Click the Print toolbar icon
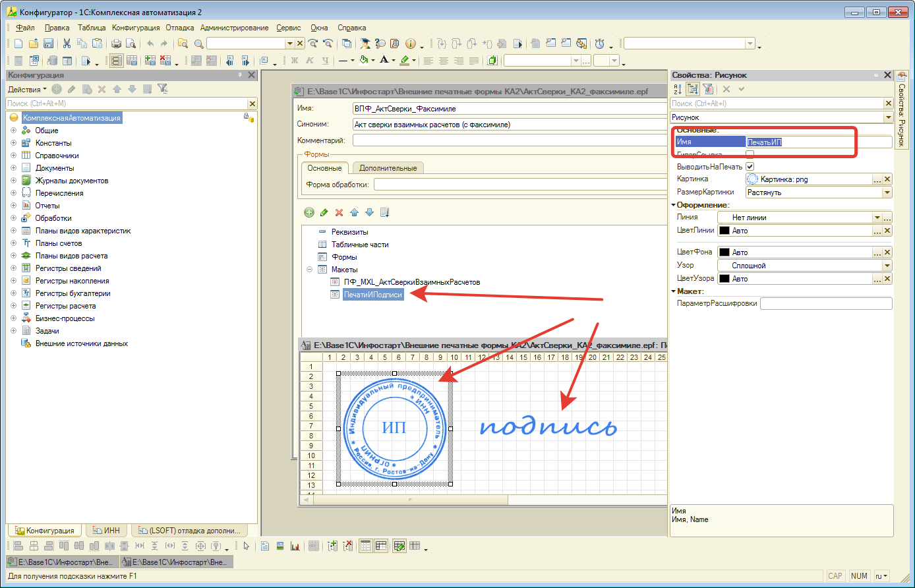915x588 pixels. (x=116, y=44)
